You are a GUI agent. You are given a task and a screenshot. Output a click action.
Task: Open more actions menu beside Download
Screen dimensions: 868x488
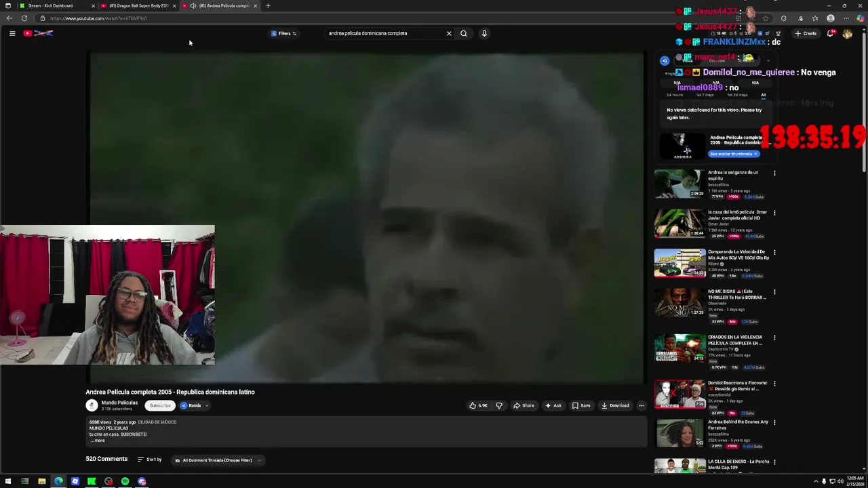(x=642, y=405)
